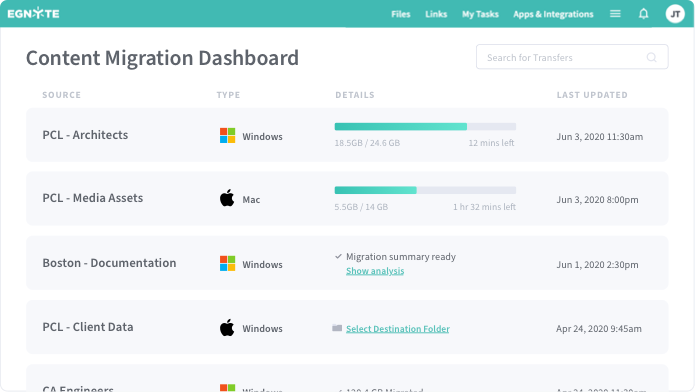The image size is (695, 392).
Task: Click the Search for Transfers field
Action: [572, 57]
